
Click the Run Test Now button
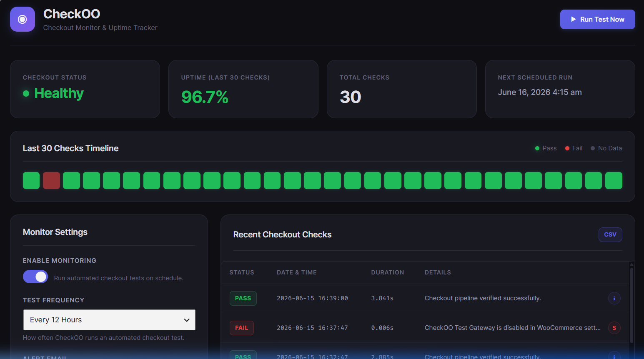(x=597, y=19)
